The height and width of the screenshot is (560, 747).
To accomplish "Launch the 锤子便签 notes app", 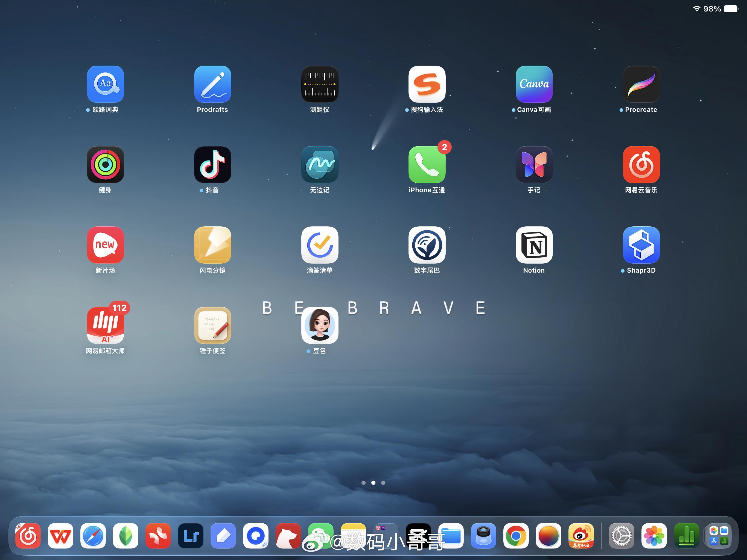I will point(212,325).
